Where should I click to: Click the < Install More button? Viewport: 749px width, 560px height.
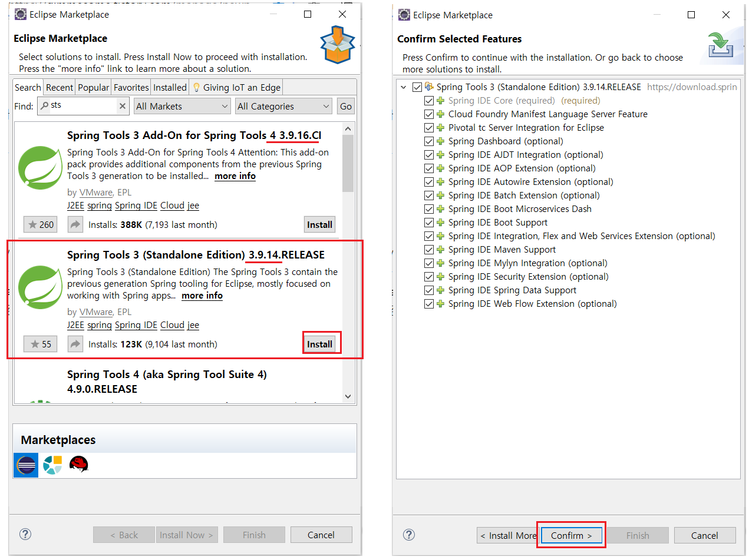pos(507,535)
